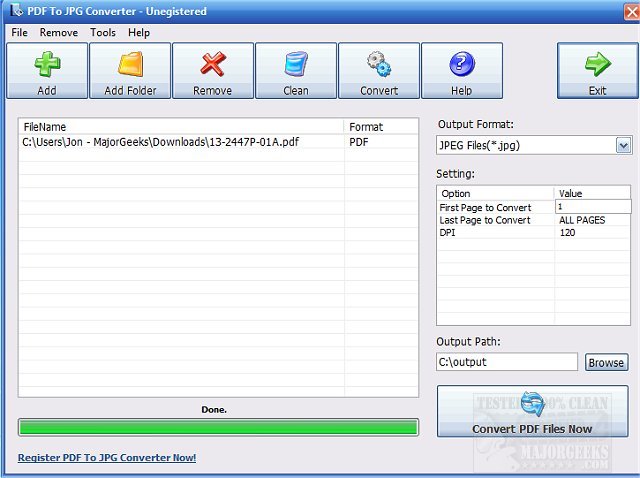Click Convert PDF Files Now button
The image size is (640, 478).
pos(532,411)
